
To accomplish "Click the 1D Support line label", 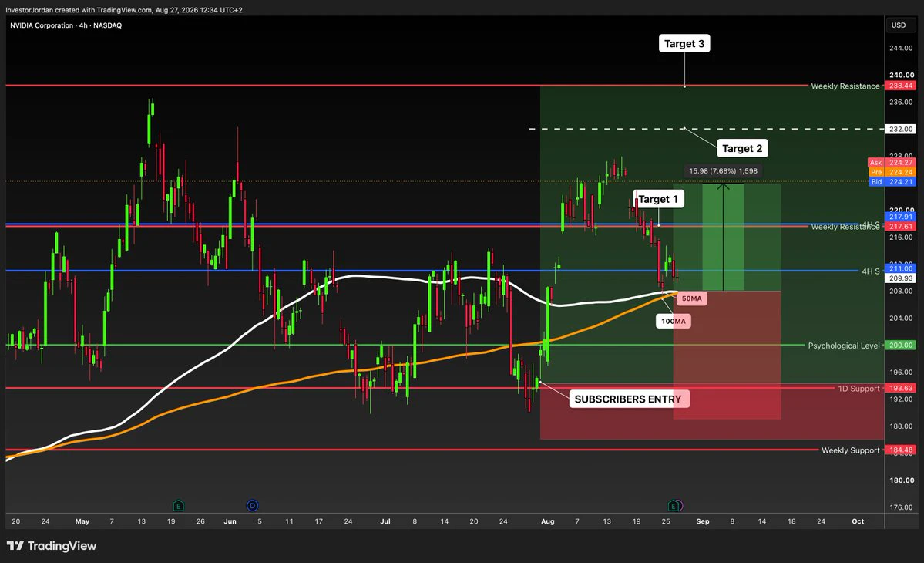I will tap(858, 389).
